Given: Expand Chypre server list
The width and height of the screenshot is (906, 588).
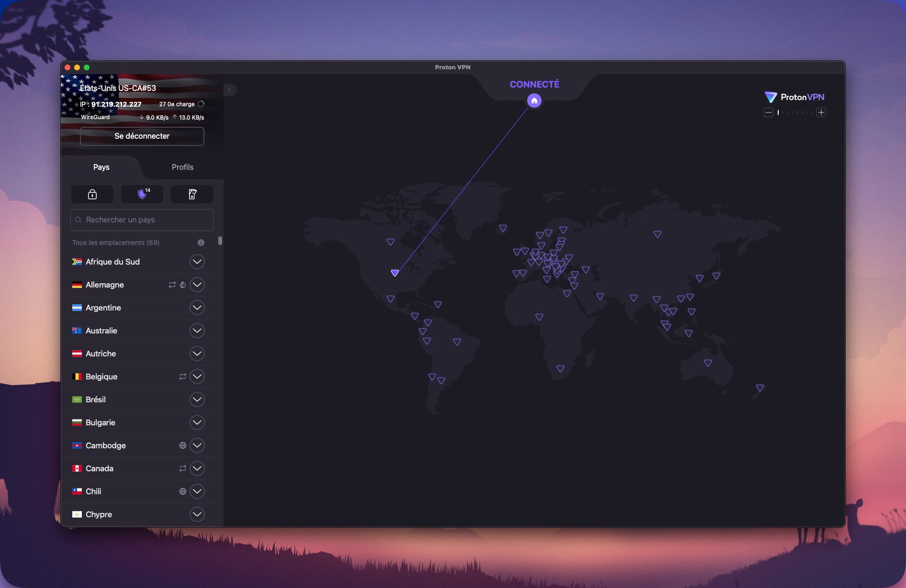Looking at the screenshot, I should pos(197,514).
